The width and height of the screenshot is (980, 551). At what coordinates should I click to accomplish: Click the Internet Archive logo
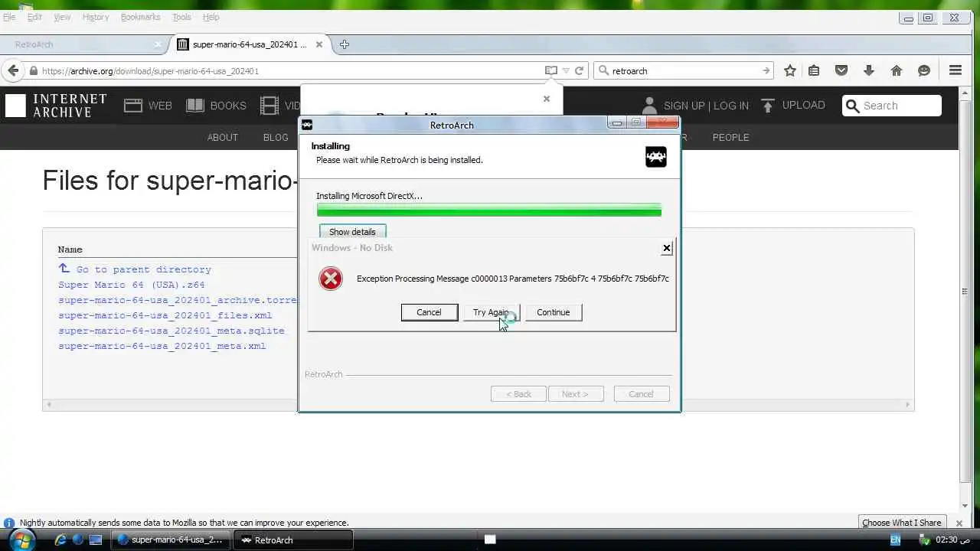coord(56,106)
